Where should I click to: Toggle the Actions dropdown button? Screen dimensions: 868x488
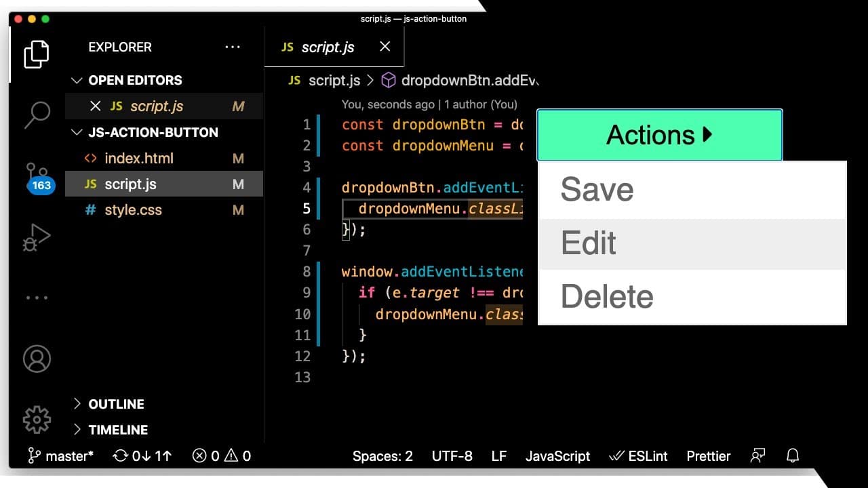click(660, 135)
